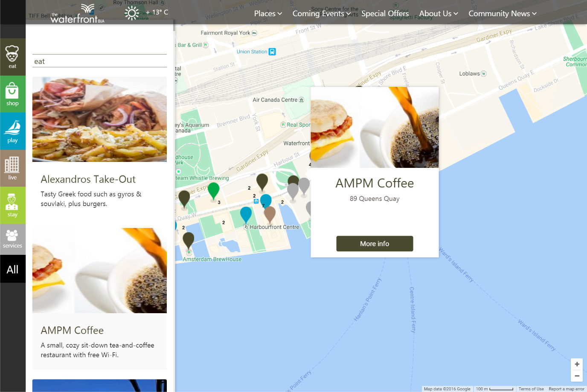Select dark map pin above Amsterdam BrewHouse
Image resolution: width=587 pixels, height=392 pixels.
click(188, 240)
